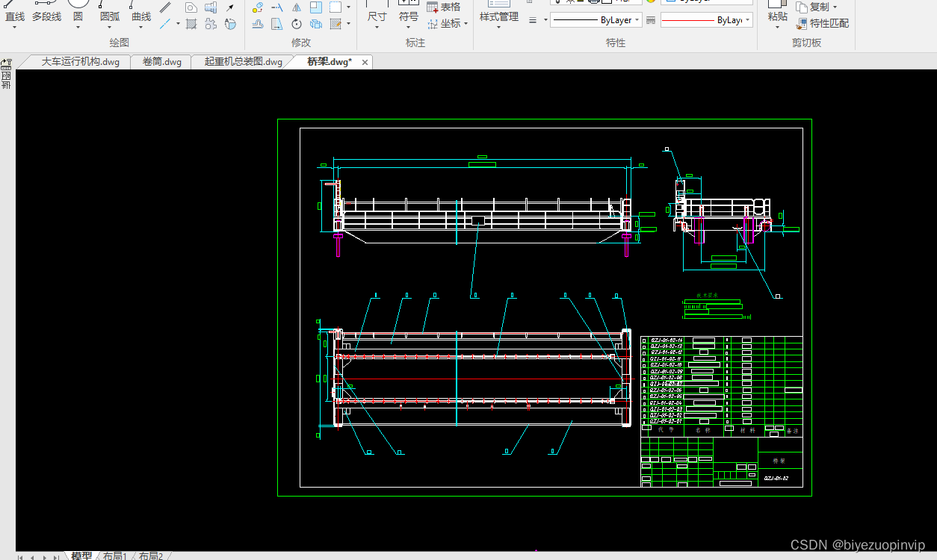This screenshot has width=937, height=560.
Task: Click the move objects icon in 修改
Action: coord(258,7)
